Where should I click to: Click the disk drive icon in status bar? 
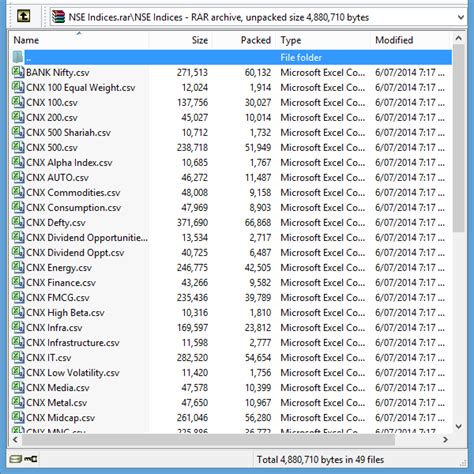15,459
